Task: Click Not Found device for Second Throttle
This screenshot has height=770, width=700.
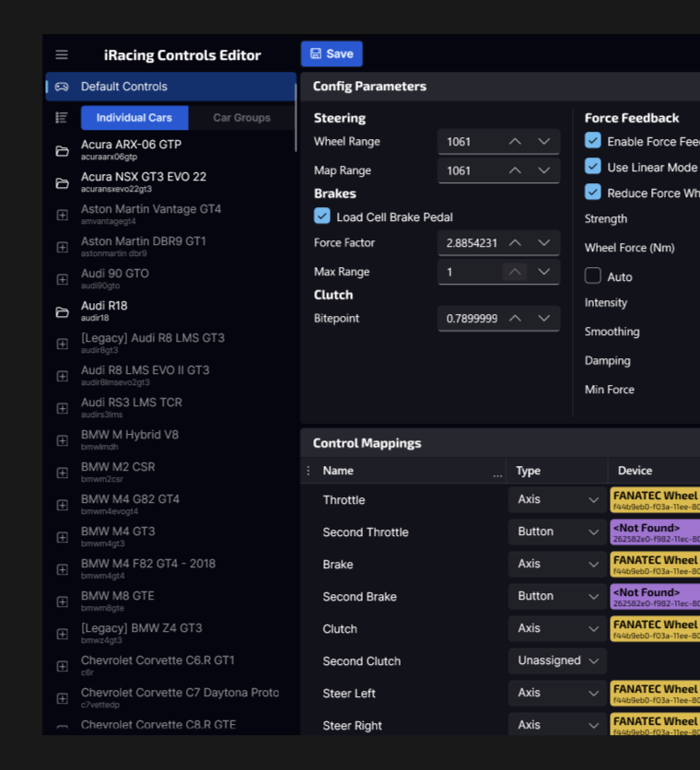Action: pyautogui.click(x=655, y=531)
